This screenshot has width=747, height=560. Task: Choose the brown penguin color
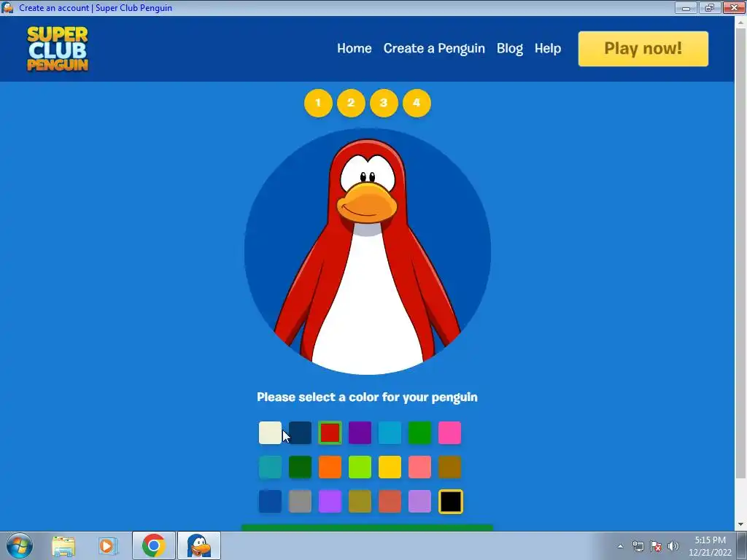coord(449,467)
